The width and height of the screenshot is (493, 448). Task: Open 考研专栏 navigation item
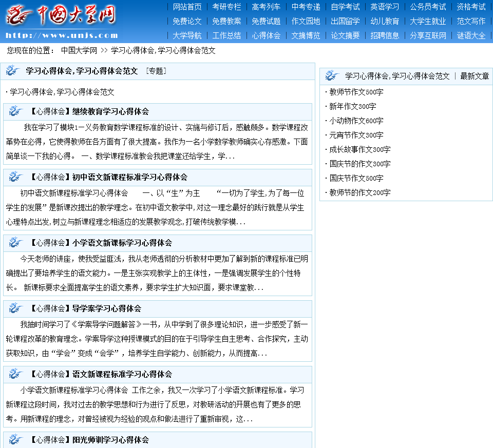[x=226, y=7]
